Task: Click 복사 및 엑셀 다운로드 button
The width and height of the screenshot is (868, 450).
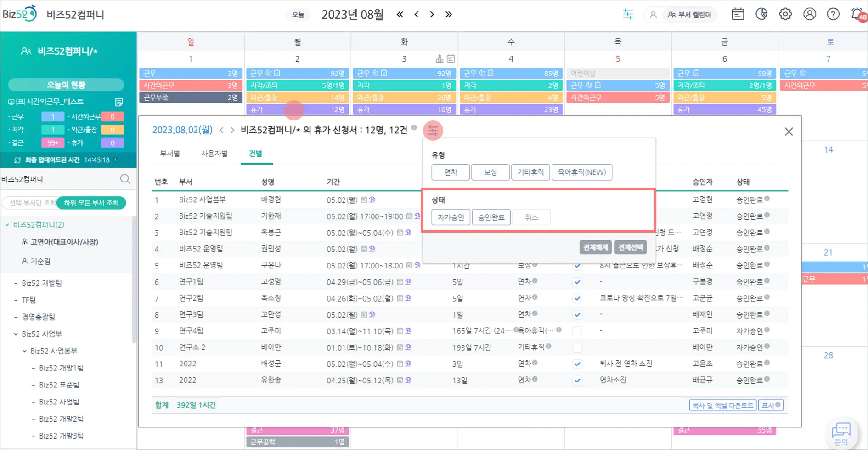Action: (723, 405)
